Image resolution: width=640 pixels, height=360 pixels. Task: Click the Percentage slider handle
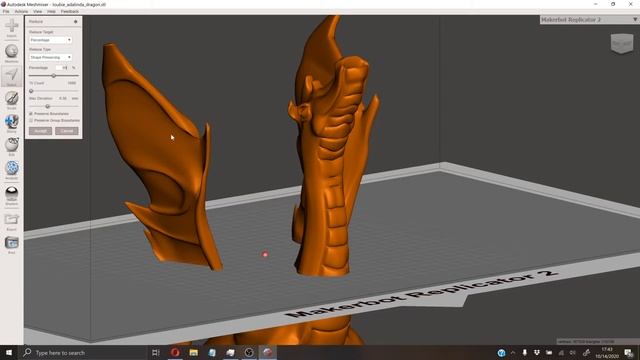53,76
